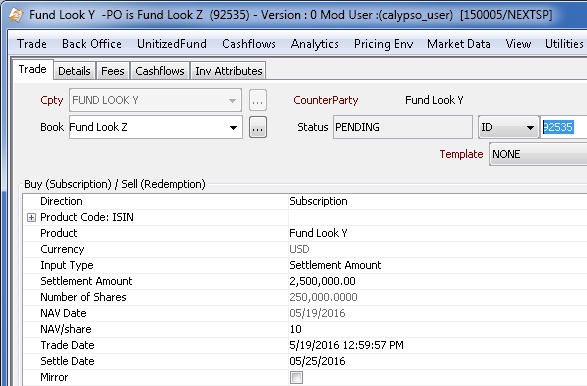Screen dimensions: 587x386
Task: Open the Book Fund Look Z dropdown
Action: (x=156, y=127)
